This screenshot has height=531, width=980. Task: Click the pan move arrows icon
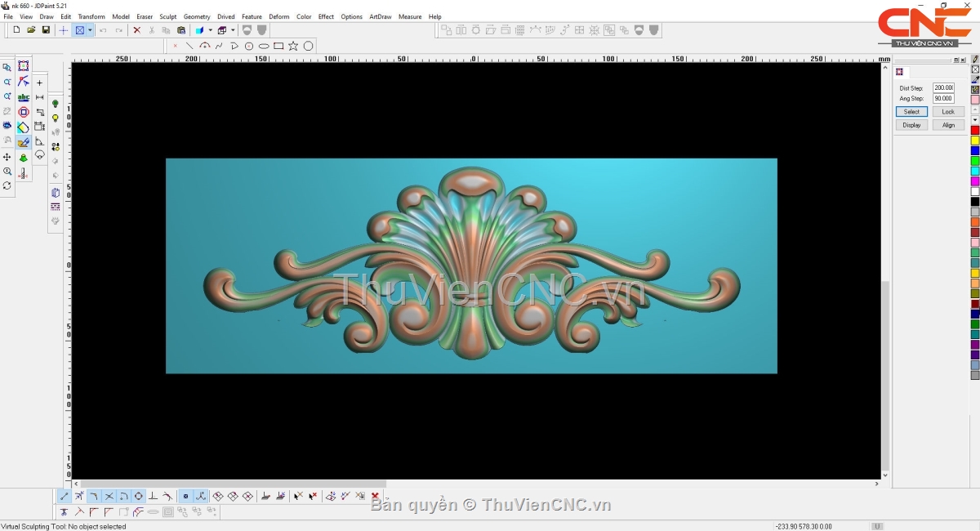coord(7,157)
